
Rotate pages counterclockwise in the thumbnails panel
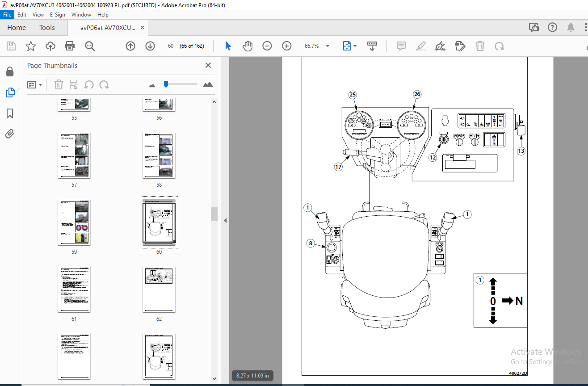pyautogui.click(x=89, y=84)
